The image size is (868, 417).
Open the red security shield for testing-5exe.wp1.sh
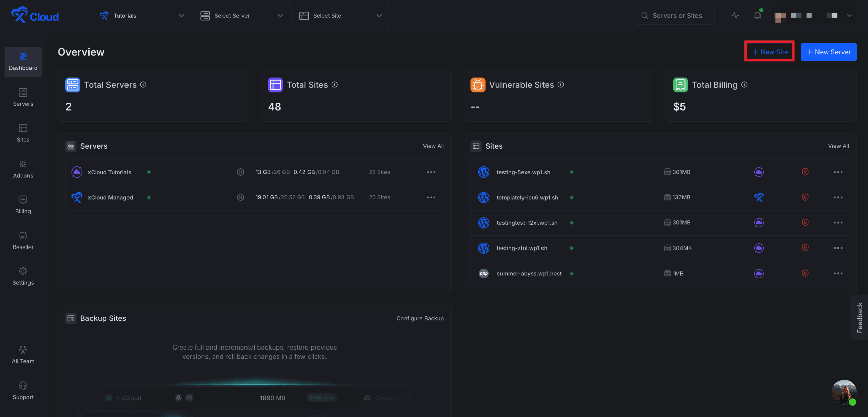[805, 172]
